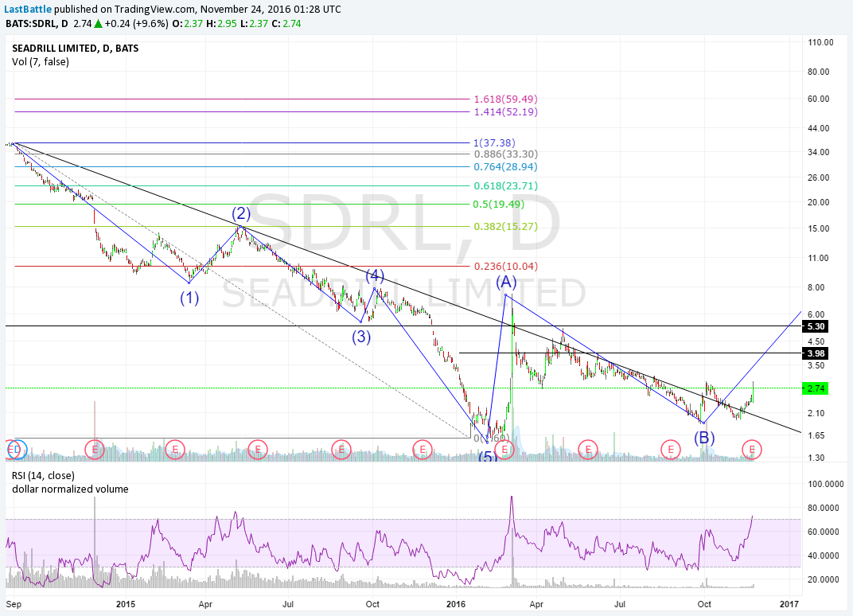Select the SEADRILL LIMITED, D, BATS chart title
The height and width of the screenshot is (616, 853).
click(75, 49)
